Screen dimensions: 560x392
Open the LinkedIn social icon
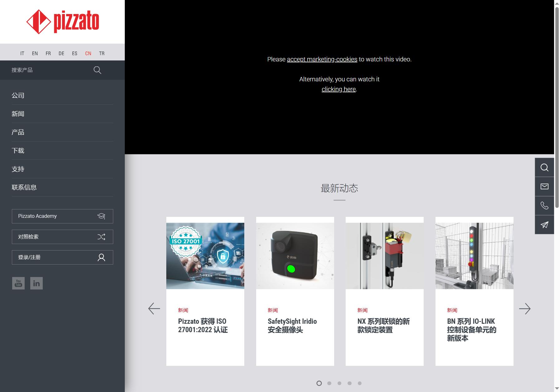37,283
